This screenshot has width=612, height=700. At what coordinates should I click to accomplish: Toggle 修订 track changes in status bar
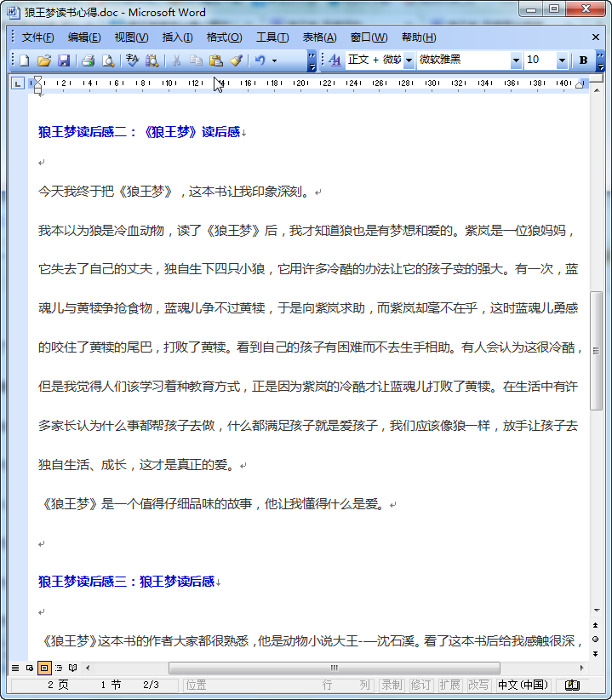pos(420,685)
